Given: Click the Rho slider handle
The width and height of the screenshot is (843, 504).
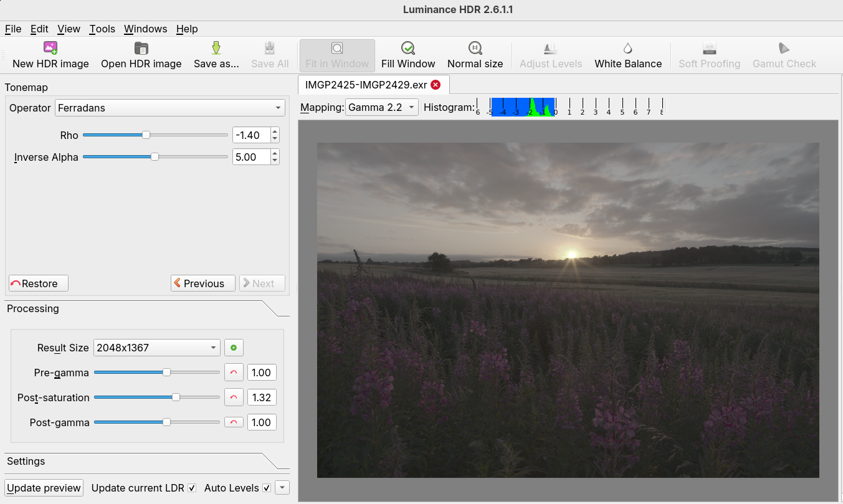Looking at the screenshot, I should coord(146,135).
